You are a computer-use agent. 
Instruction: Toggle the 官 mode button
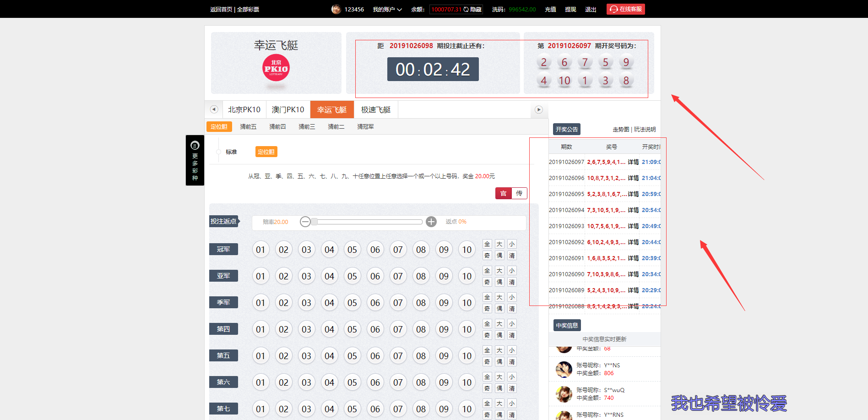(x=503, y=193)
